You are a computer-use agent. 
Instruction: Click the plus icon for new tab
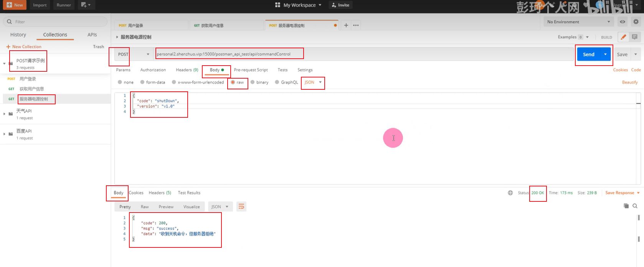pos(346,25)
